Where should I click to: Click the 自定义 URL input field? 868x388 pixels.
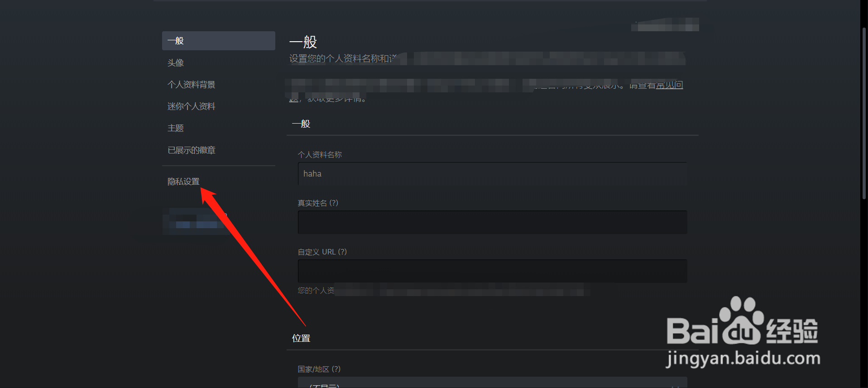click(492, 271)
